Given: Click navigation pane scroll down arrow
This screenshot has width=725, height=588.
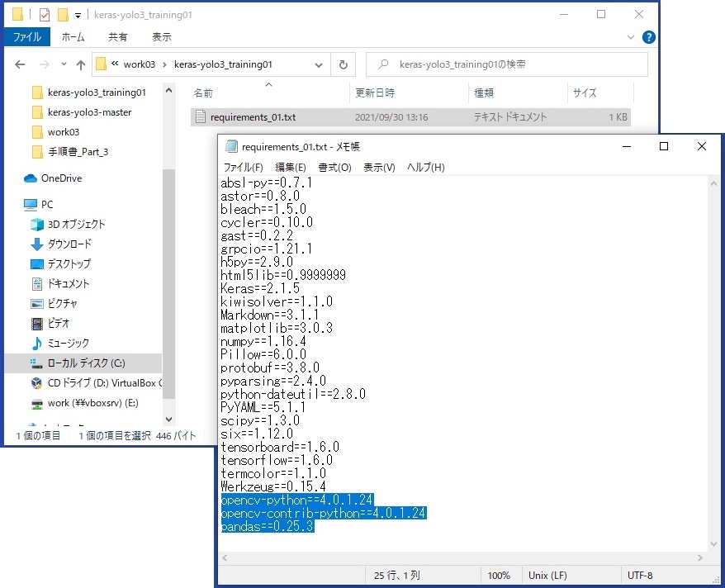Looking at the screenshot, I should (x=168, y=420).
